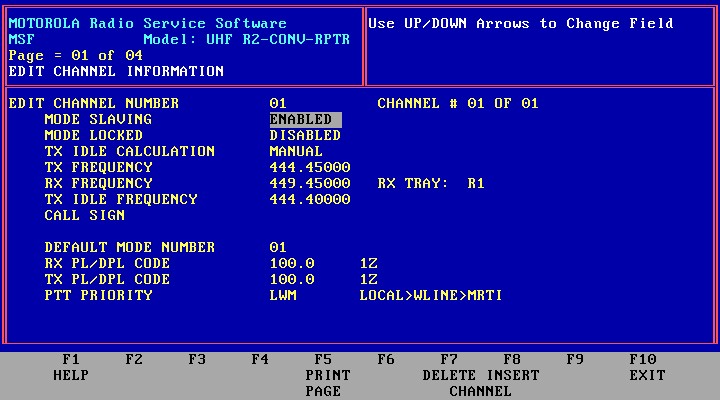Edit the TX PL/DPL CODE 100.0 value
This screenshot has width=720, height=400.
(x=292, y=279)
